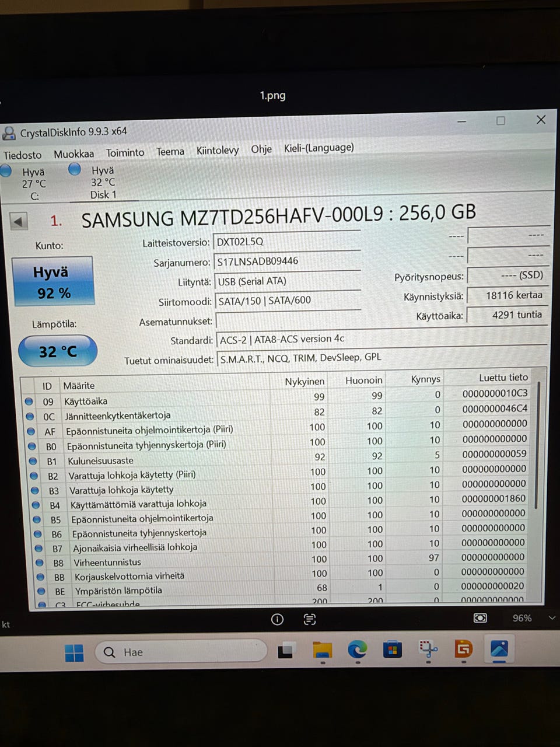Image resolution: width=560 pixels, height=747 pixels.
Task: Click the status dot for row B1 Kuluneisuusaste
Action: tap(33, 461)
